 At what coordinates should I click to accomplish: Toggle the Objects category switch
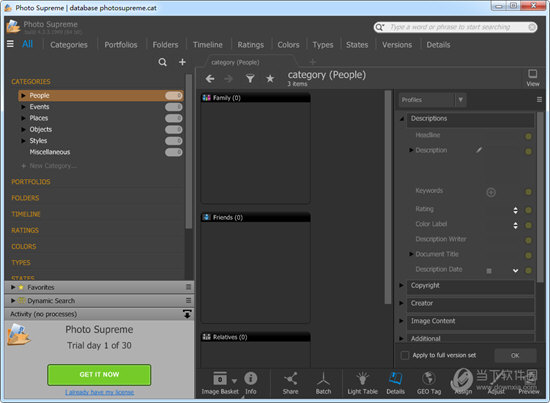pyautogui.click(x=174, y=129)
